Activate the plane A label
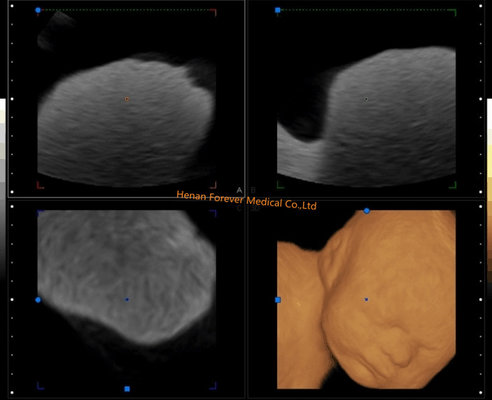Viewport: 492px width, 400px height. coord(239,190)
